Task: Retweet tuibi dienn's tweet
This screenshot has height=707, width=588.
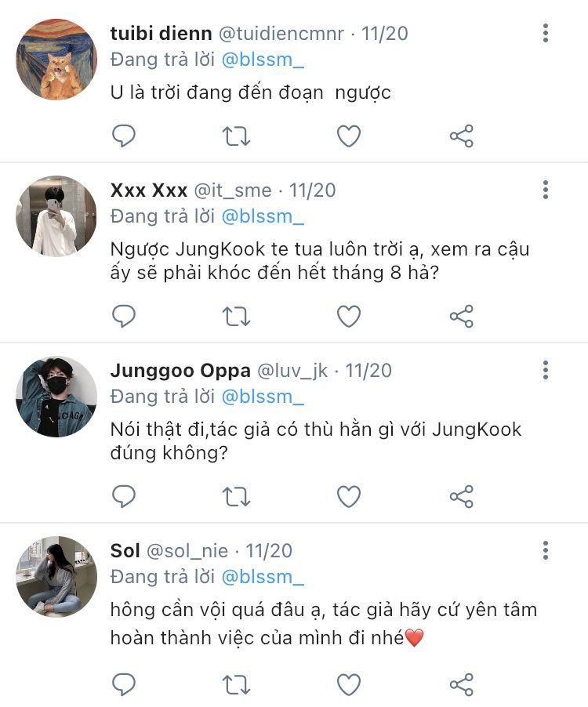Action: (x=236, y=136)
